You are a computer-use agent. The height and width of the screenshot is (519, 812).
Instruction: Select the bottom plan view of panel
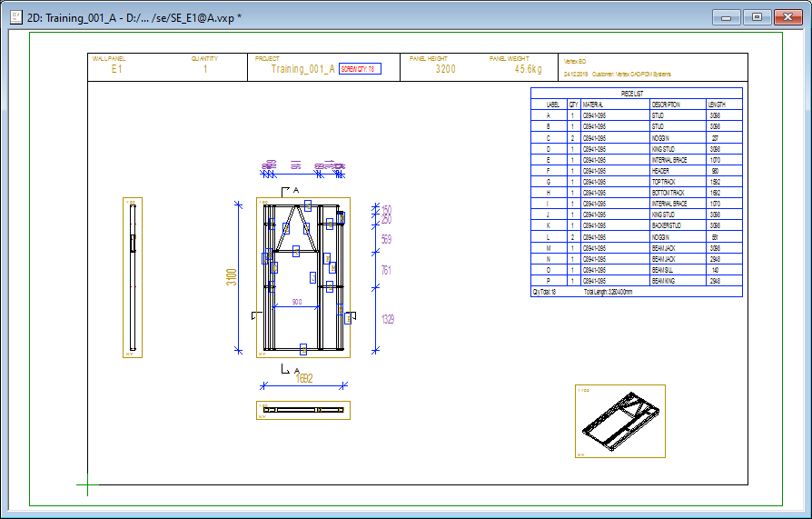click(303, 410)
